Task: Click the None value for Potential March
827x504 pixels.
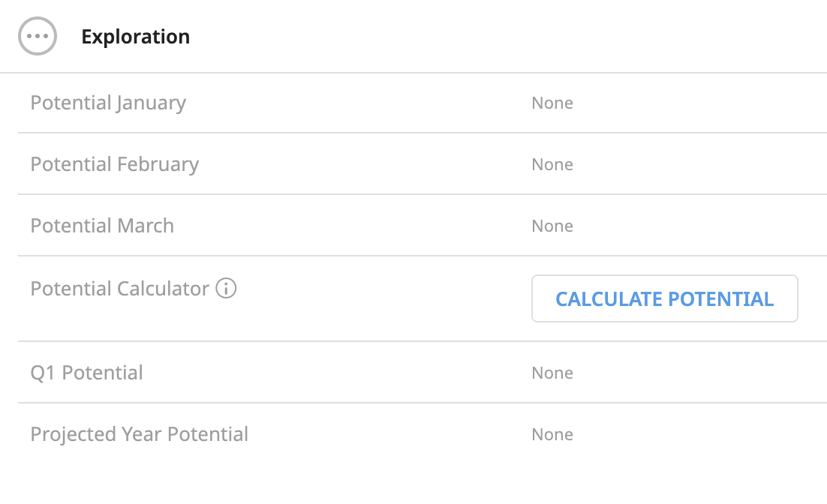Action: point(552,226)
